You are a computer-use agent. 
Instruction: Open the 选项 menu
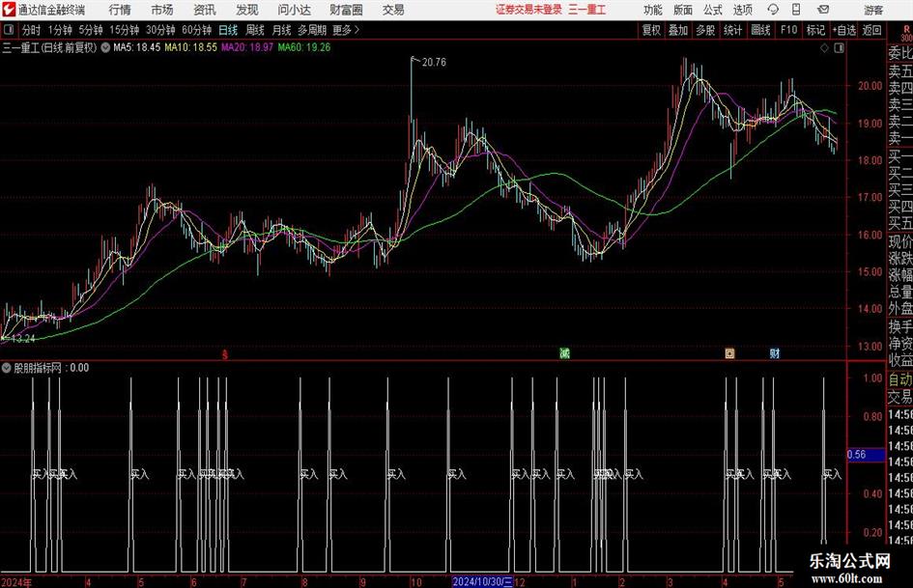(742, 10)
